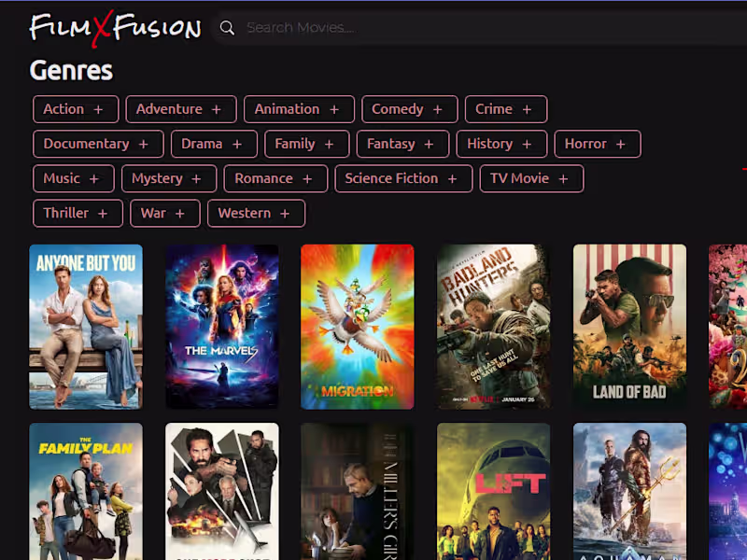This screenshot has width=747, height=560.
Task: Toggle the Animation genre filter
Action: point(299,109)
